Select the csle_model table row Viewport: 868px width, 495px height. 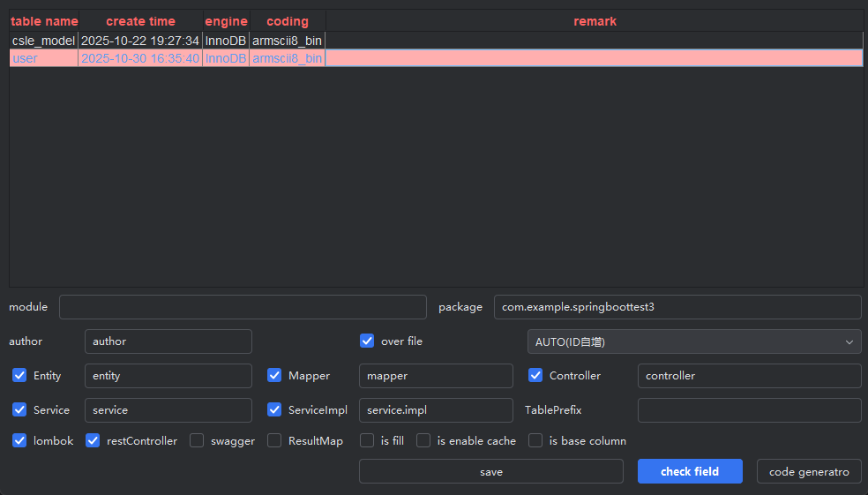43,41
